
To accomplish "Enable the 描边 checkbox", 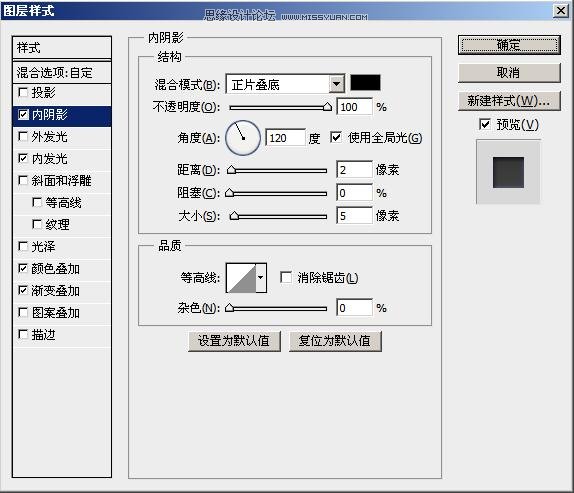I will (x=23, y=335).
